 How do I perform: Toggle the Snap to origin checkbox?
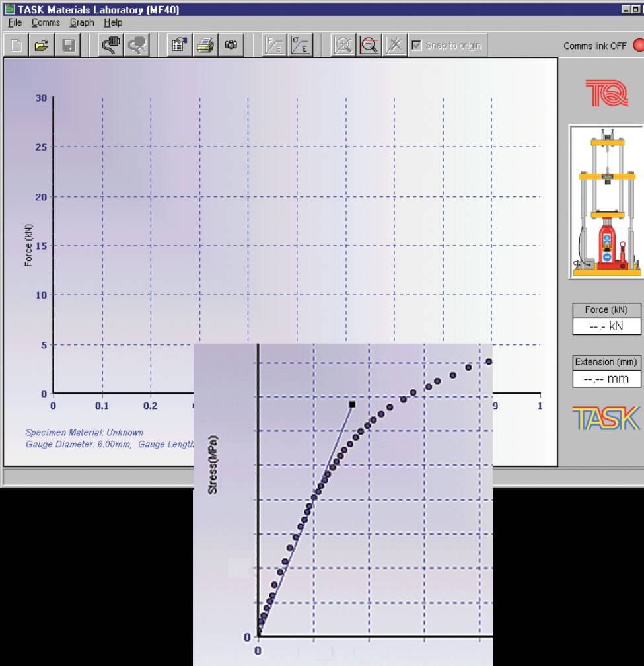pos(416,46)
